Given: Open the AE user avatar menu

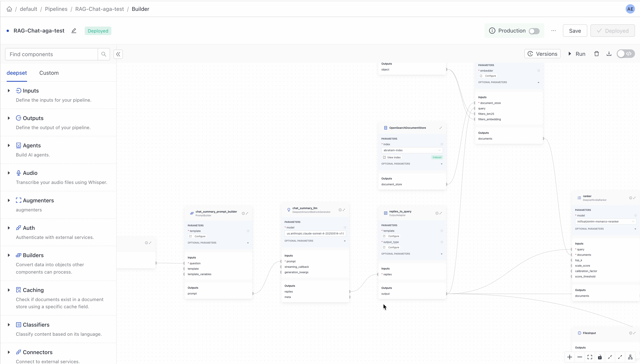Looking at the screenshot, I should pyautogui.click(x=630, y=9).
